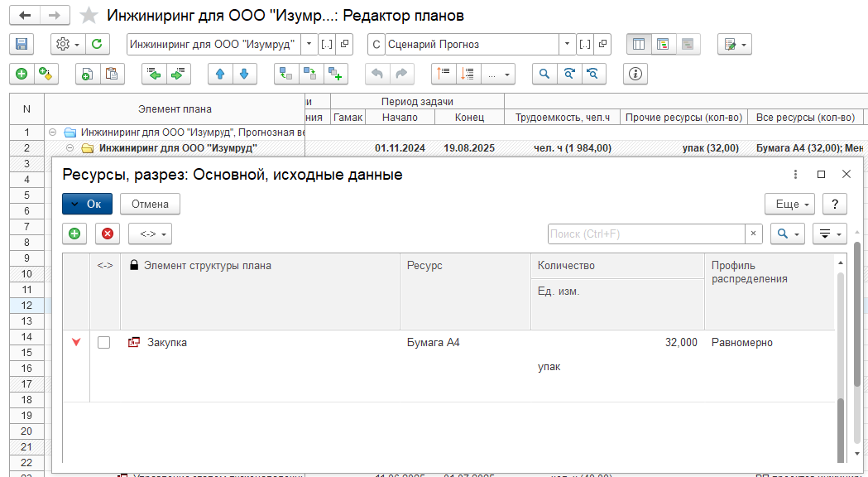Open the Еще menu in resources dialog
This screenshot has height=477, width=868.
(x=792, y=204)
